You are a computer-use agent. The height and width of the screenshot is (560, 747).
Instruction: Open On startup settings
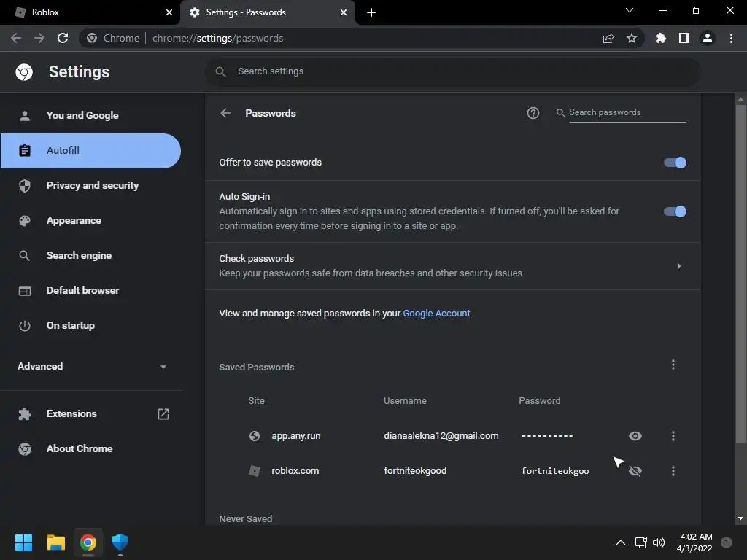(x=90, y=326)
